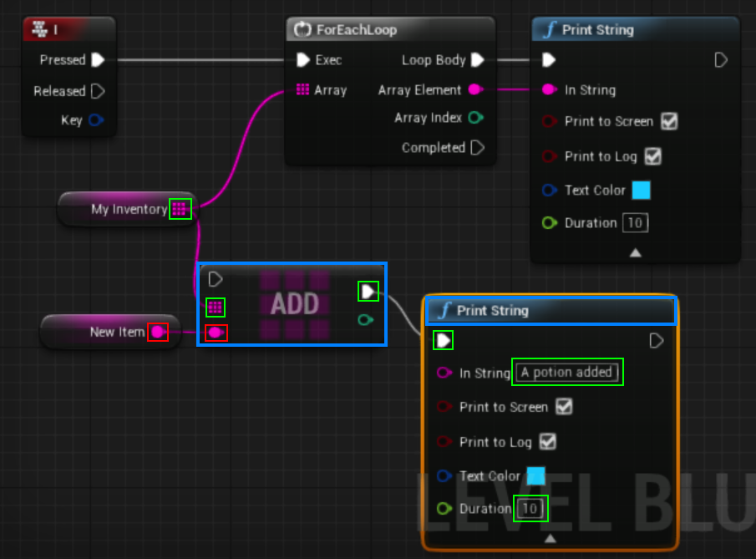Click Duration value field on bottom Print String

530,508
